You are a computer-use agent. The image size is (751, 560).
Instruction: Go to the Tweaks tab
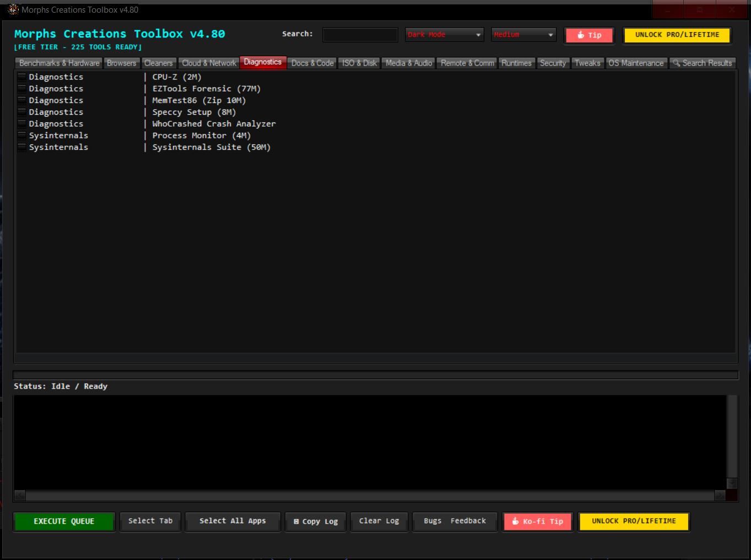[x=587, y=63]
